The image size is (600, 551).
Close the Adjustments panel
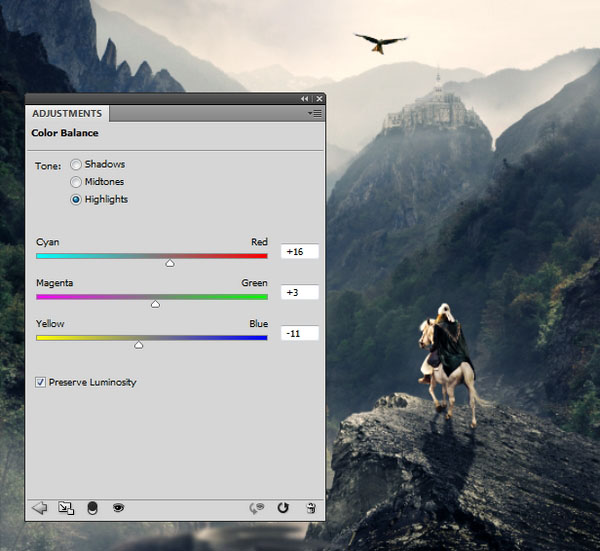pyautogui.click(x=319, y=99)
